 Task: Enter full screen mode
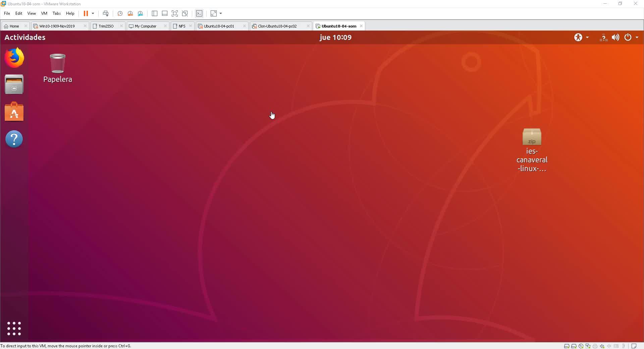click(x=175, y=13)
